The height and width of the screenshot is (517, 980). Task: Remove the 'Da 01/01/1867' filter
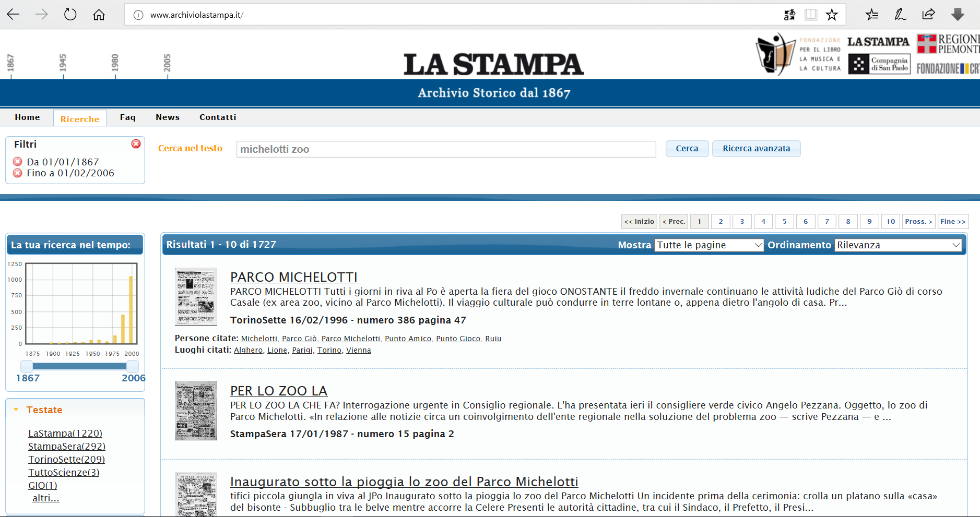click(18, 162)
